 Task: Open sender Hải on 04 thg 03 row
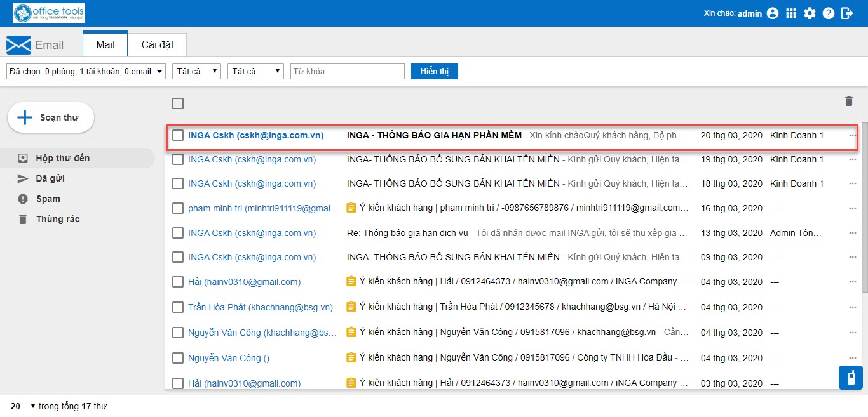(244, 282)
